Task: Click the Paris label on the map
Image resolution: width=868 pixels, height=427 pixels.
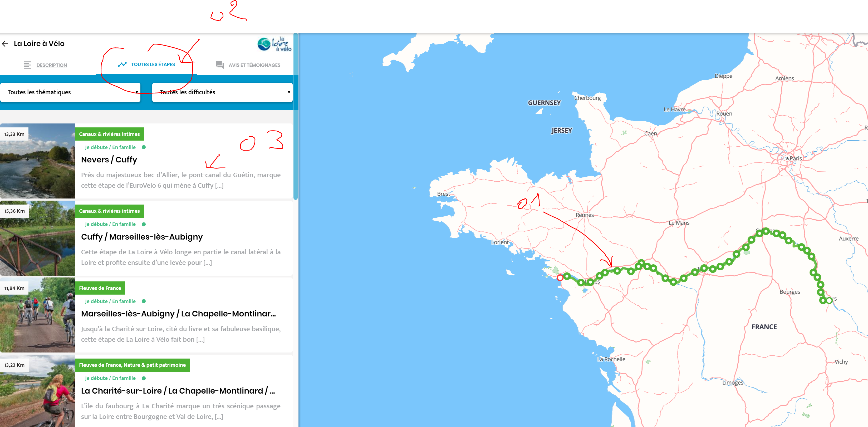Action: click(x=796, y=158)
